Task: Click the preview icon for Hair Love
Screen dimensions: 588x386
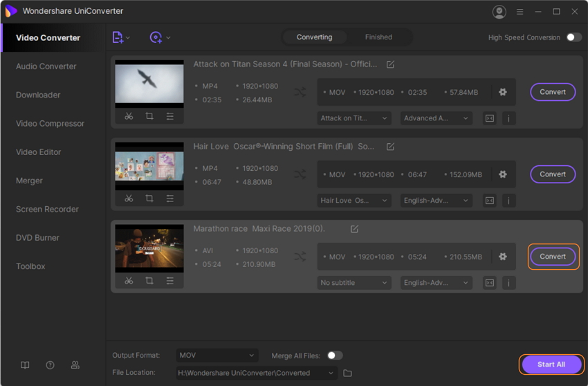Action: coord(490,201)
